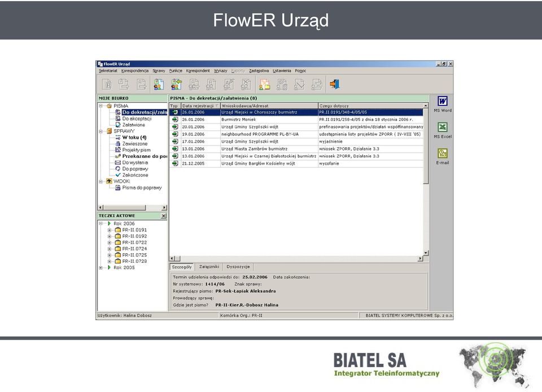Click the icon beside Zawieszone
The width and height of the screenshot is (542, 392).
pos(118,144)
